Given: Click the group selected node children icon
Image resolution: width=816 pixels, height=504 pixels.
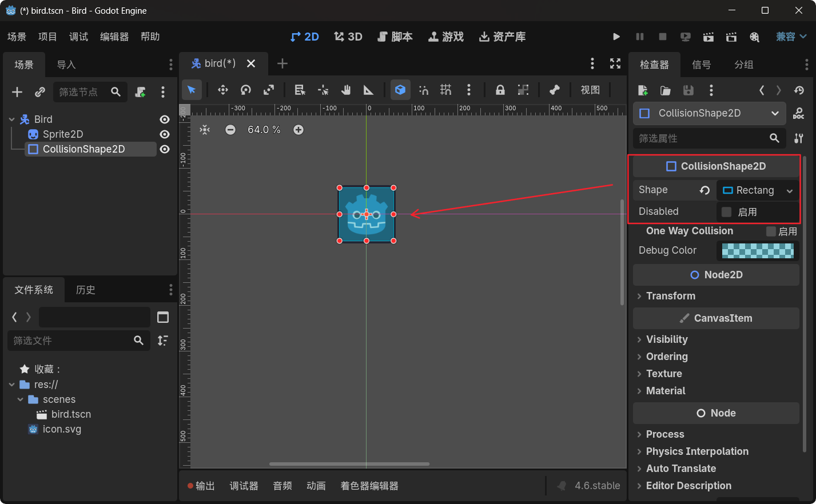Looking at the screenshot, I should (x=523, y=90).
